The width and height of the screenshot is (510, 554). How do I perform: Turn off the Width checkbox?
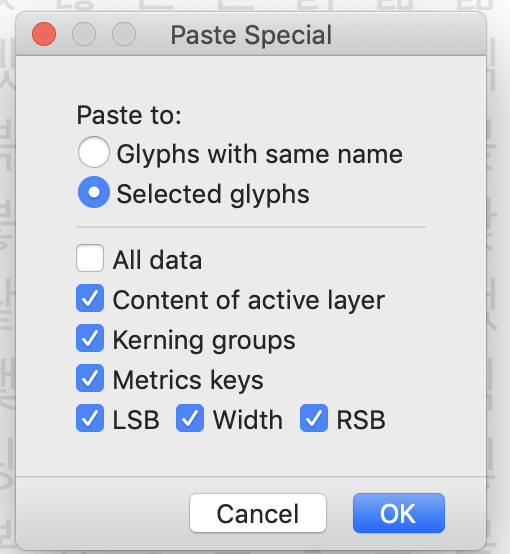(190, 418)
